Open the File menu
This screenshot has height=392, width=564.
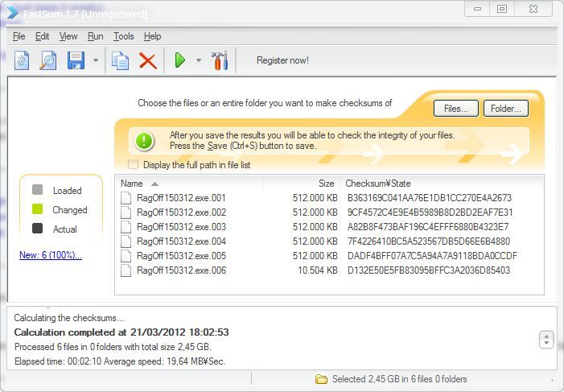[19, 36]
